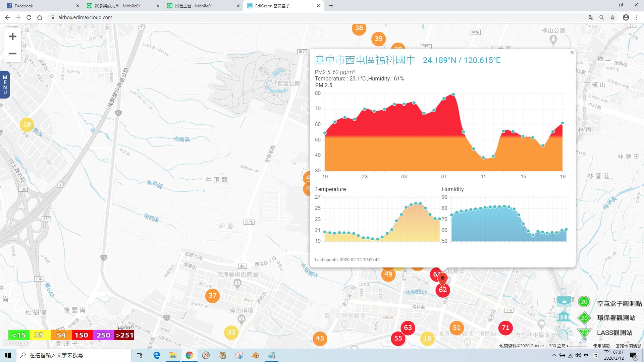This screenshot has width=644, height=362.
Task: Go back in browser history
Action: [x=7, y=17]
